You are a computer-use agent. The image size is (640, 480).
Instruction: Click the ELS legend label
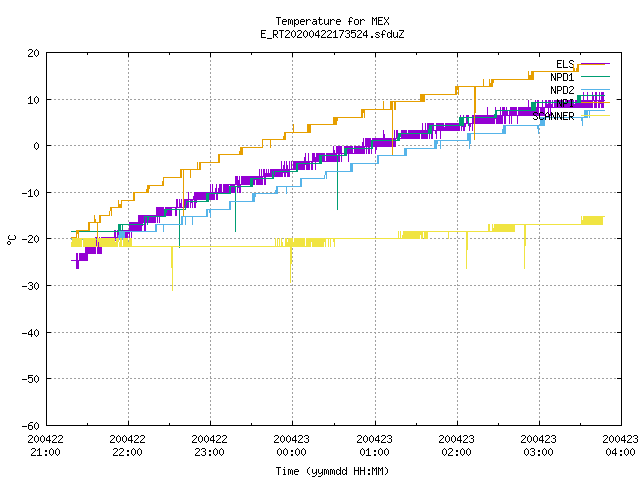click(x=565, y=64)
